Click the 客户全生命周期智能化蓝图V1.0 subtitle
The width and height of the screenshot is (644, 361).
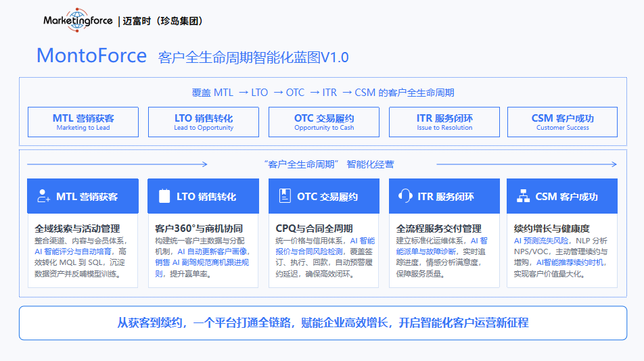[x=254, y=57]
